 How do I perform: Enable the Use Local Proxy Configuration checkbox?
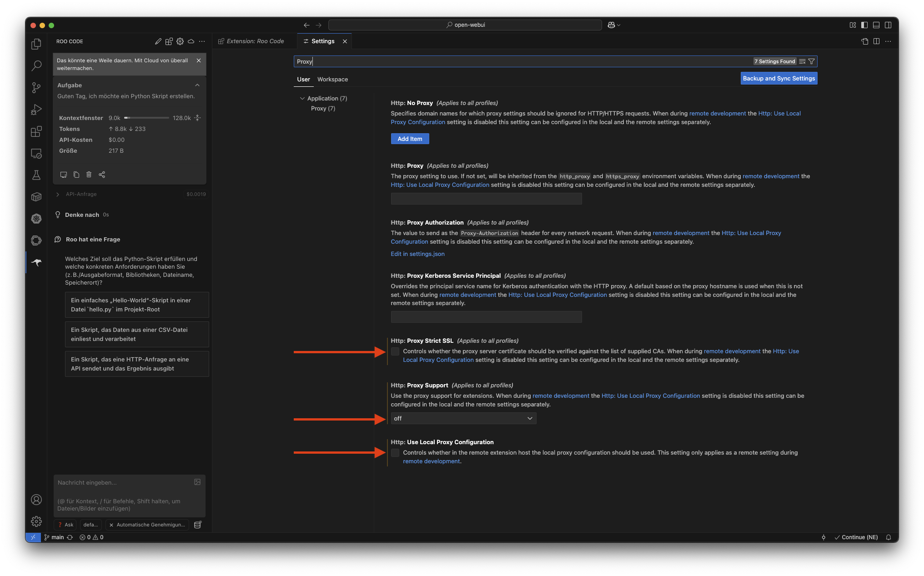point(395,453)
